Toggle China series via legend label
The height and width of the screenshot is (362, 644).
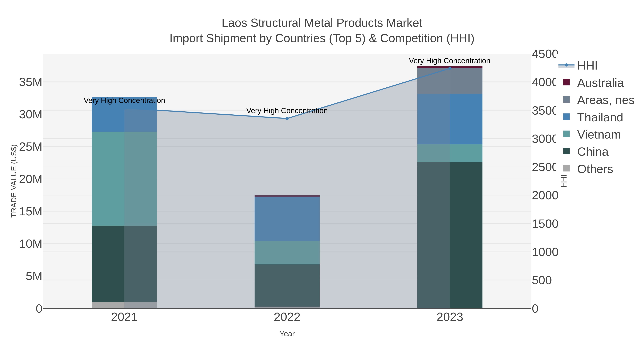(x=593, y=152)
